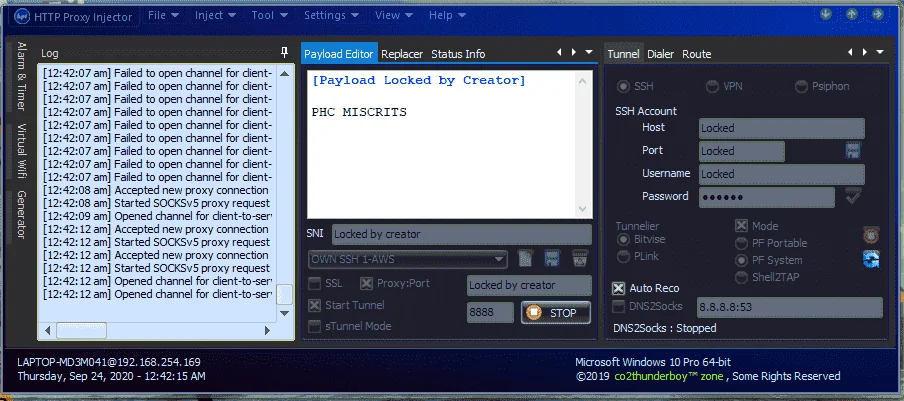The image size is (904, 401).
Task: Click the STOP button
Action: (x=556, y=313)
